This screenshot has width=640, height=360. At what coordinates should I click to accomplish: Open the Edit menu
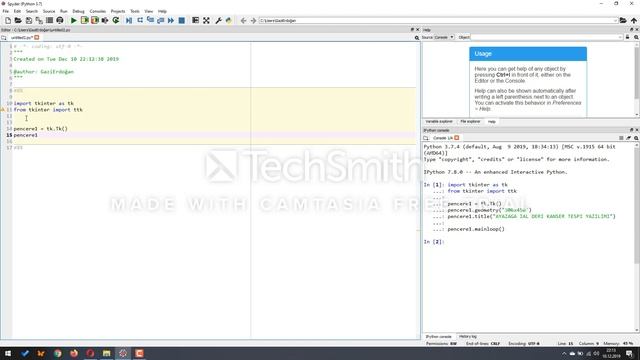17,11
